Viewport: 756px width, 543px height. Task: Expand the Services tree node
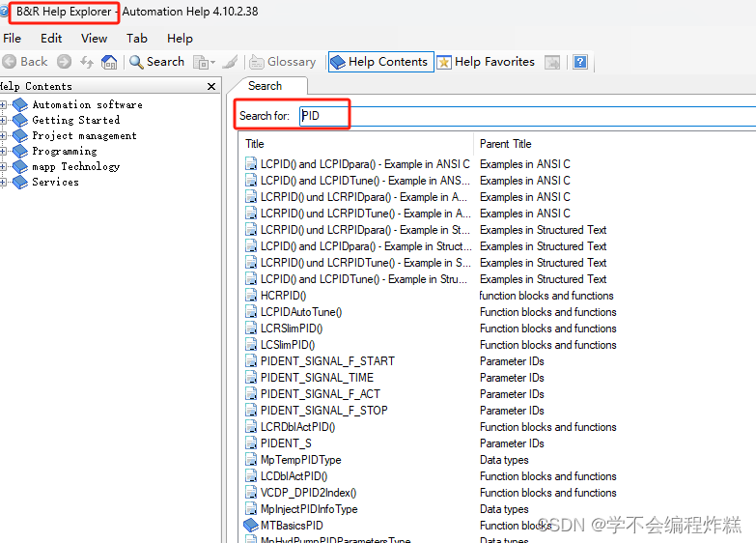[x=3, y=182]
